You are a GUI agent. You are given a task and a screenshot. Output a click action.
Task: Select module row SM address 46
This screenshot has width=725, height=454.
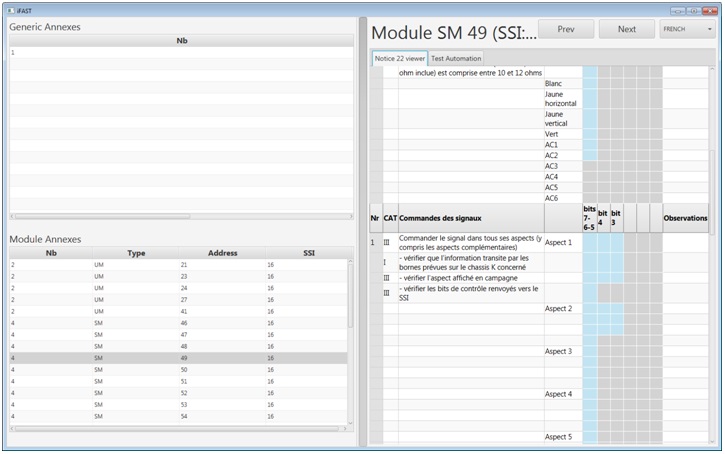178,323
